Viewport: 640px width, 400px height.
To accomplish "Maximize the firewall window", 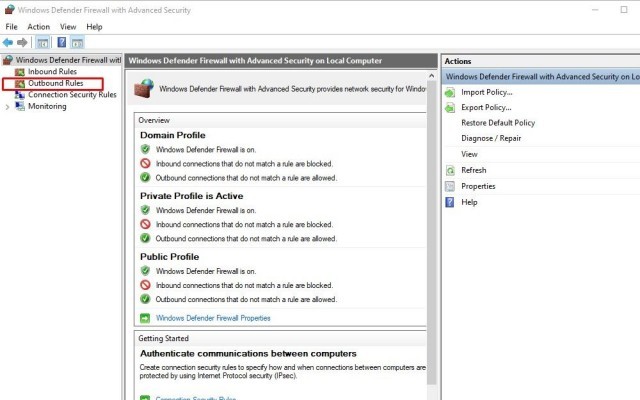I will [x=624, y=9].
